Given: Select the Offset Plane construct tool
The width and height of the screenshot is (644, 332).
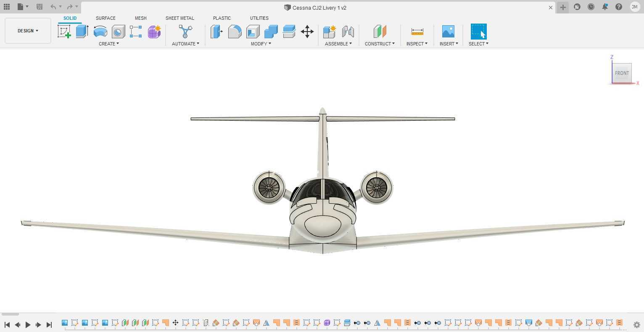Looking at the screenshot, I should (x=380, y=32).
